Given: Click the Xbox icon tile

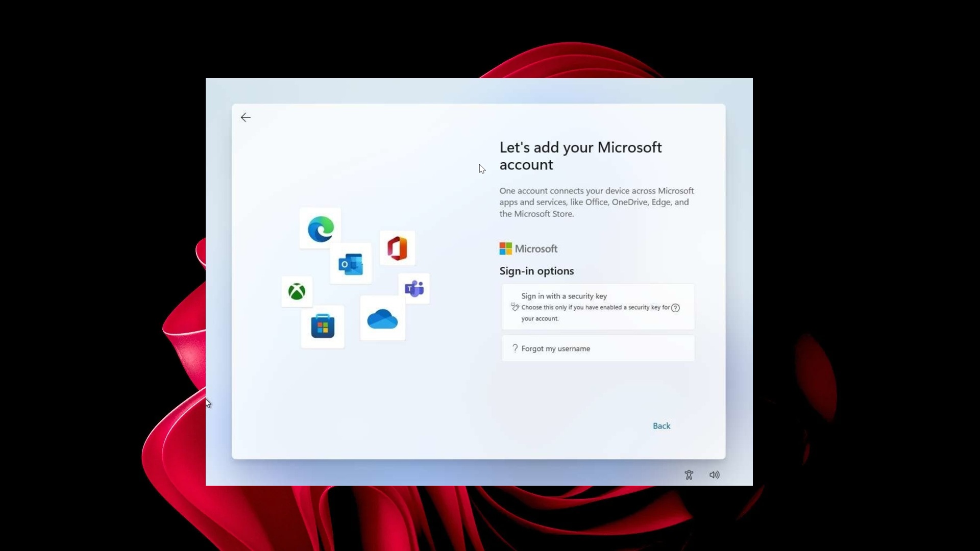Looking at the screenshot, I should pyautogui.click(x=297, y=292).
